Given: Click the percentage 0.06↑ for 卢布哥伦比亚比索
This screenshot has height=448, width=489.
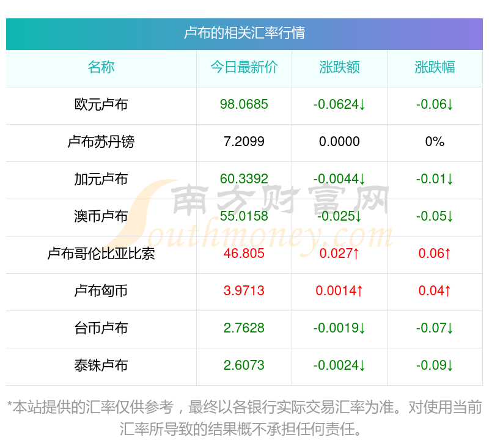Looking at the screenshot, I should pyautogui.click(x=435, y=254).
